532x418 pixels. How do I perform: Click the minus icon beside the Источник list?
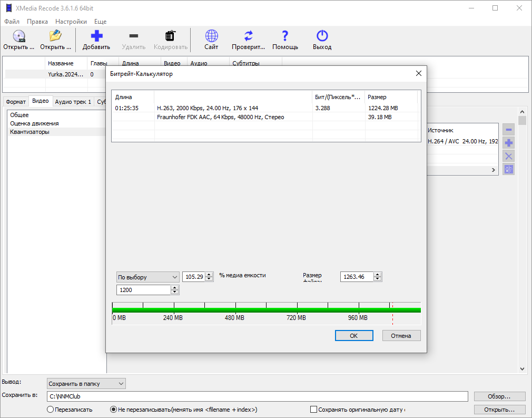tap(509, 129)
